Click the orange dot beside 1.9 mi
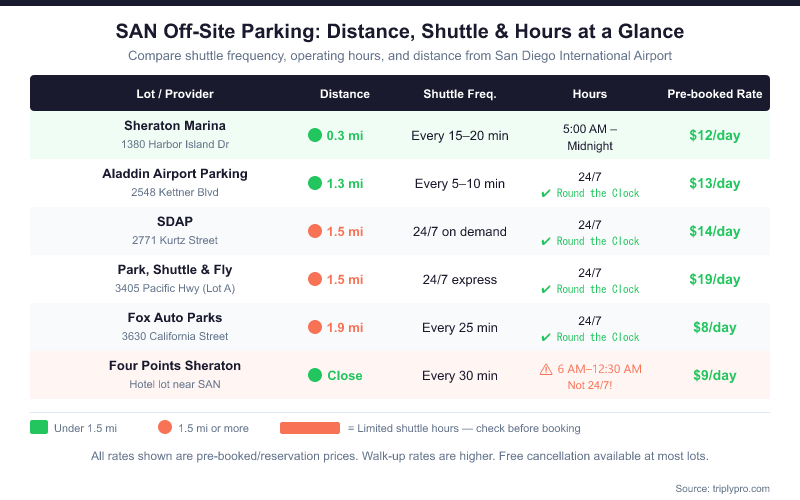 (x=315, y=327)
